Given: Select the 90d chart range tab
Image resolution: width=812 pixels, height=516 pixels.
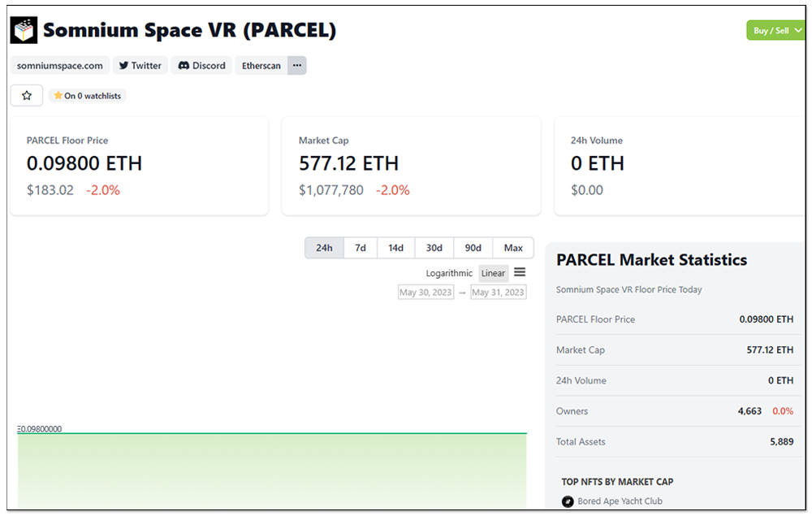Looking at the screenshot, I should coord(473,248).
